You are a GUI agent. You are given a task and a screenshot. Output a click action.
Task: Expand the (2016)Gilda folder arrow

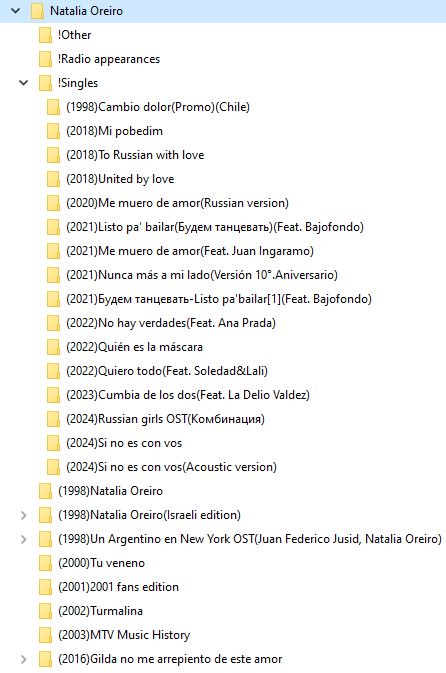point(24,659)
